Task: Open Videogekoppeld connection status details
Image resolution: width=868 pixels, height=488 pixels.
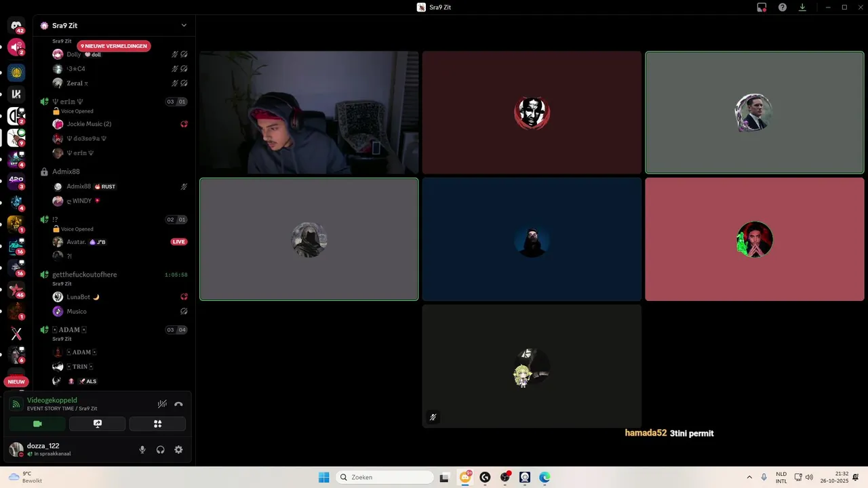Action: (52, 401)
